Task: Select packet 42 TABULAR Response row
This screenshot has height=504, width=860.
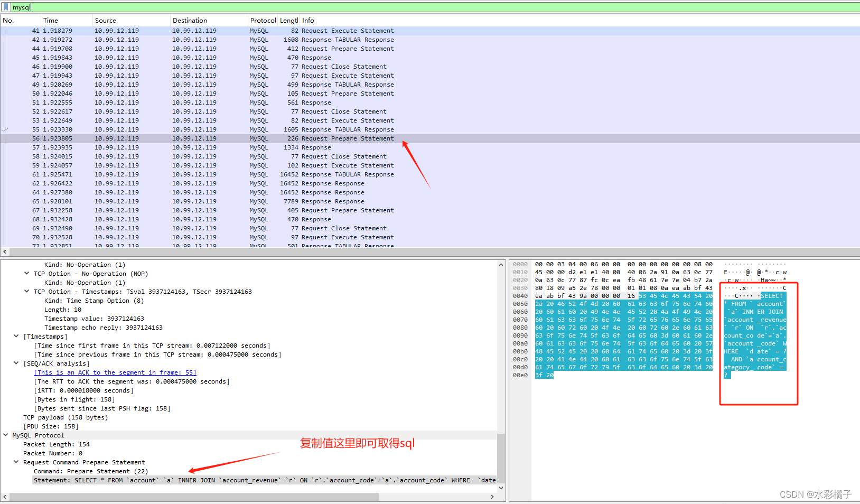Action: 430,40
